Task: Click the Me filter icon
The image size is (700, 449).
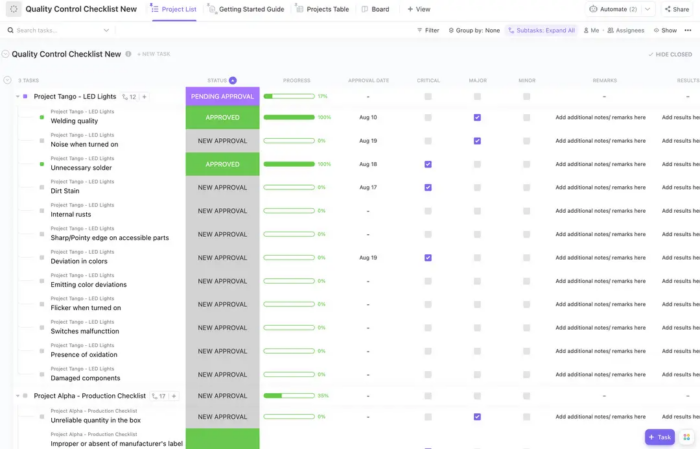Action: (586, 30)
